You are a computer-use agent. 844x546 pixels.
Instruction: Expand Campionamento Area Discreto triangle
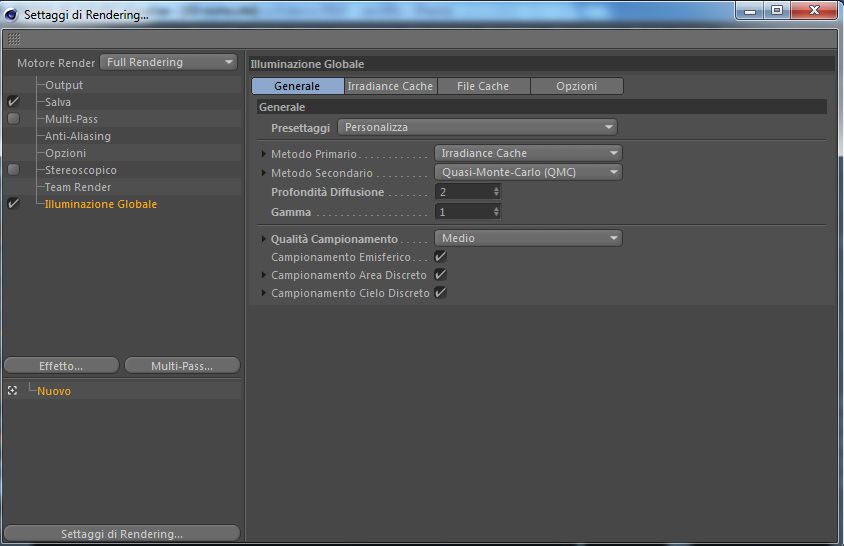pos(263,275)
